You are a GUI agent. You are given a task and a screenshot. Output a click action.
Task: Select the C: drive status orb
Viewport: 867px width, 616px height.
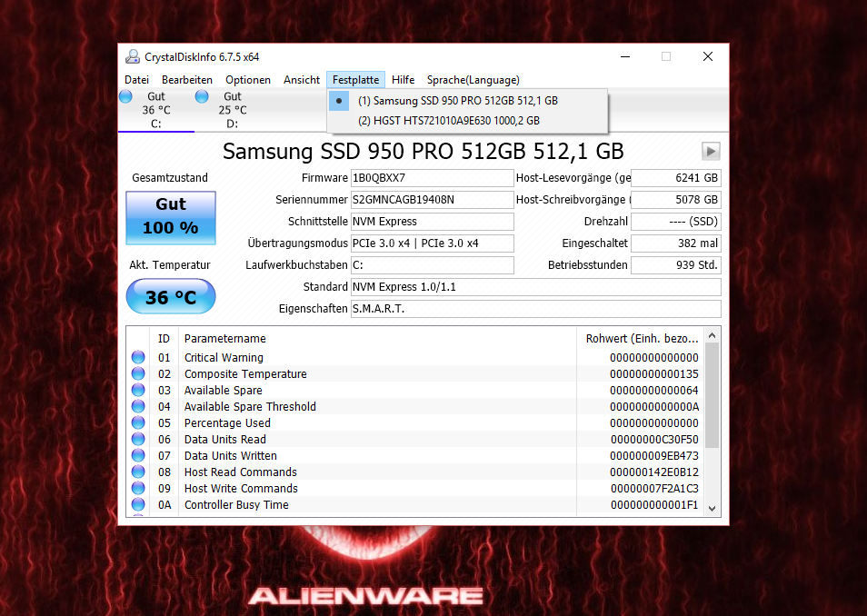[126, 96]
